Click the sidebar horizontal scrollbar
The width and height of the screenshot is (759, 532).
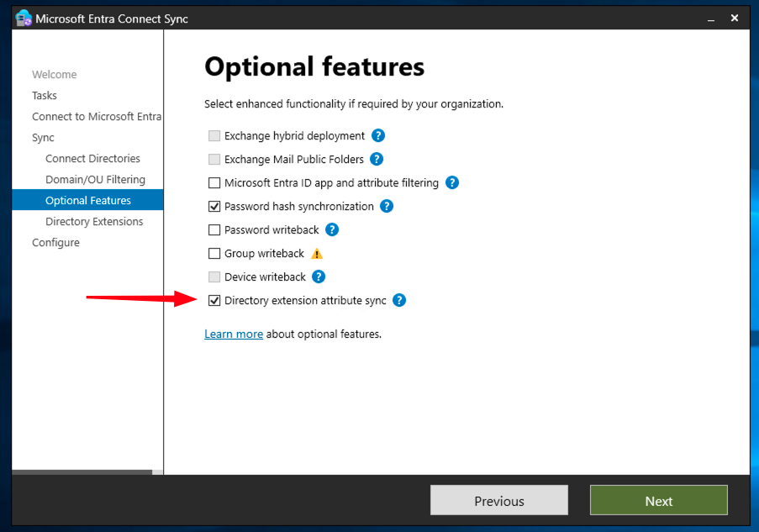pos(82,472)
